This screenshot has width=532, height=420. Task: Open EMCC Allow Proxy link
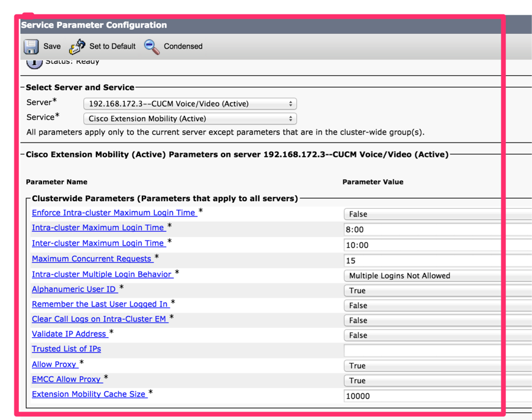(67, 380)
